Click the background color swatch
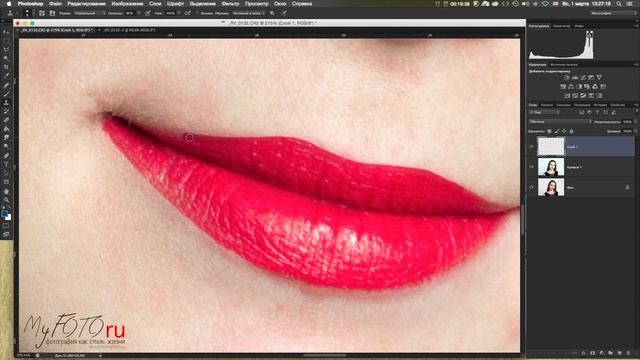640x360 pixels. (8, 217)
